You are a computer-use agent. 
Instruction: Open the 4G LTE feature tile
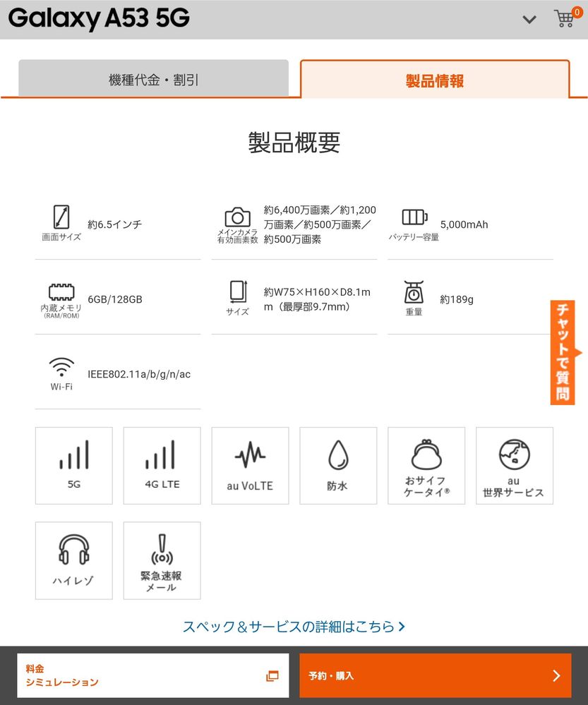point(162,466)
